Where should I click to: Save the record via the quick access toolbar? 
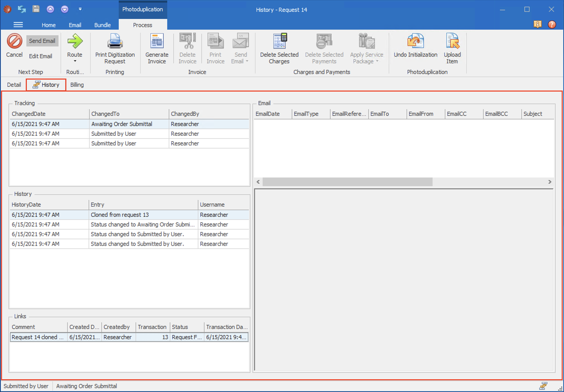point(36,9)
